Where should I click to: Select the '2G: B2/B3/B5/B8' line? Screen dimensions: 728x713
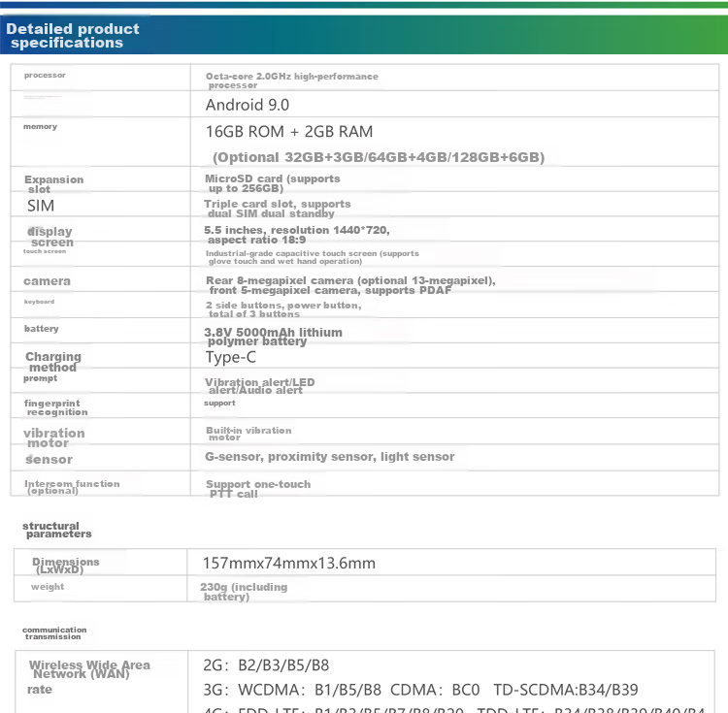[266, 665]
